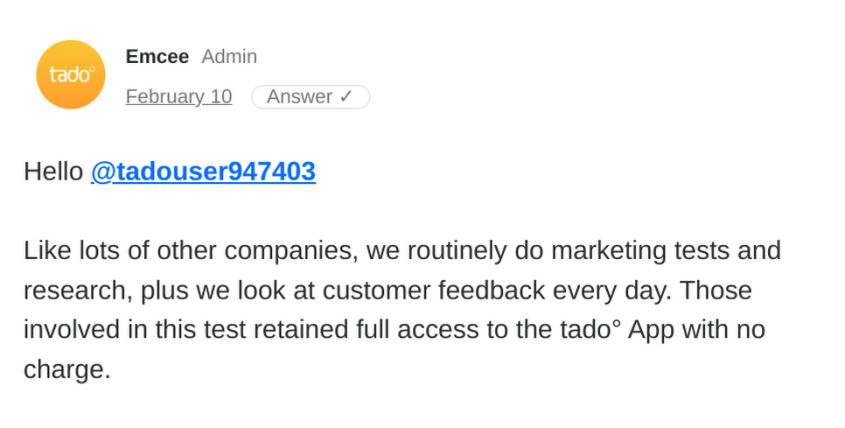
Task: Click the phrase 'plus we look at'
Action: (x=227, y=291)
